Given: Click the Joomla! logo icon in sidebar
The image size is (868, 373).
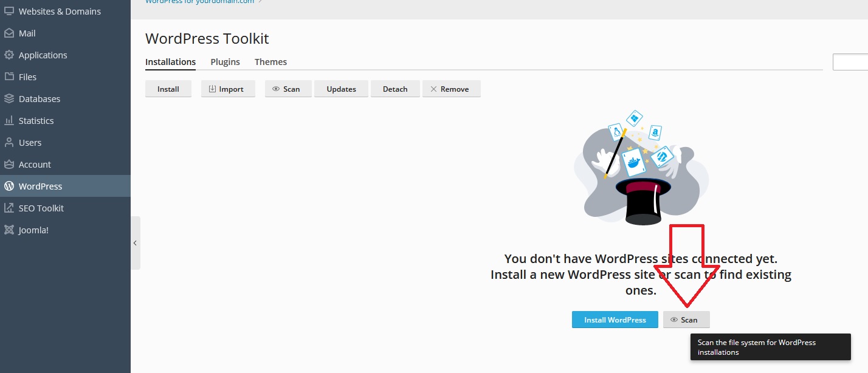Looking at the screenshot, I should click(9, 230).
